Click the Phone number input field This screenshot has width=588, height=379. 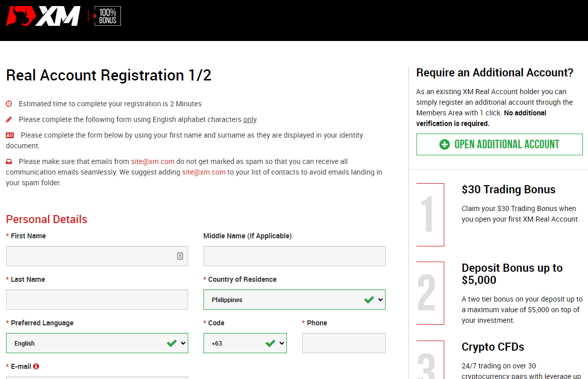tap(344, 343)
